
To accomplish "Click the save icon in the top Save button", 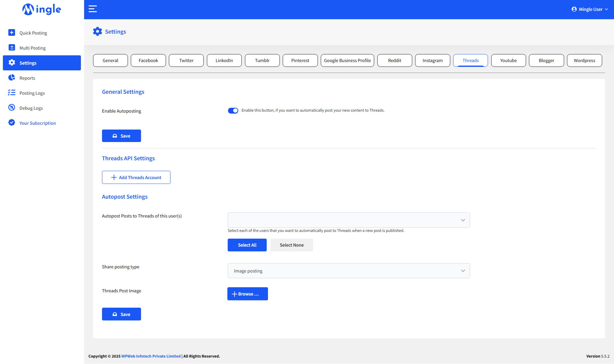I will [x=115, y=136].
